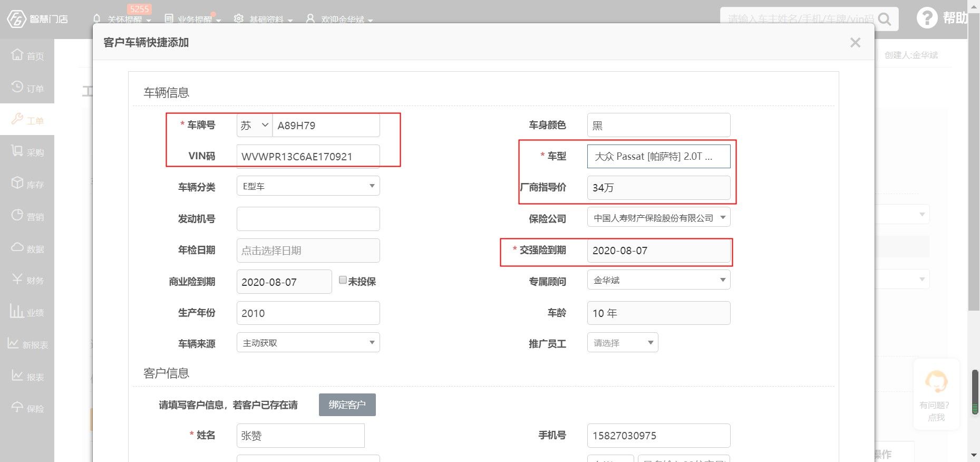Open the 财务 finance sidebar item
Screen dimensions: 980x462
coord(27,280)
